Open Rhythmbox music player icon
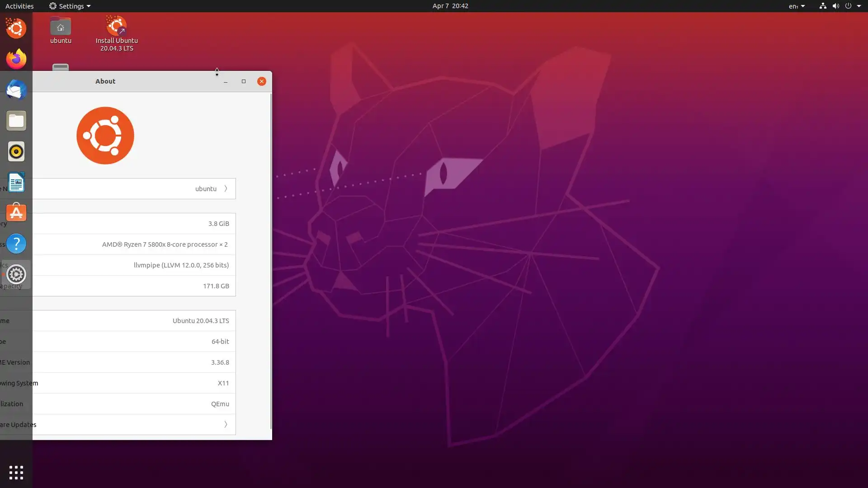The image size is (868, 488). pyautogui.click(x=16, y=151)
